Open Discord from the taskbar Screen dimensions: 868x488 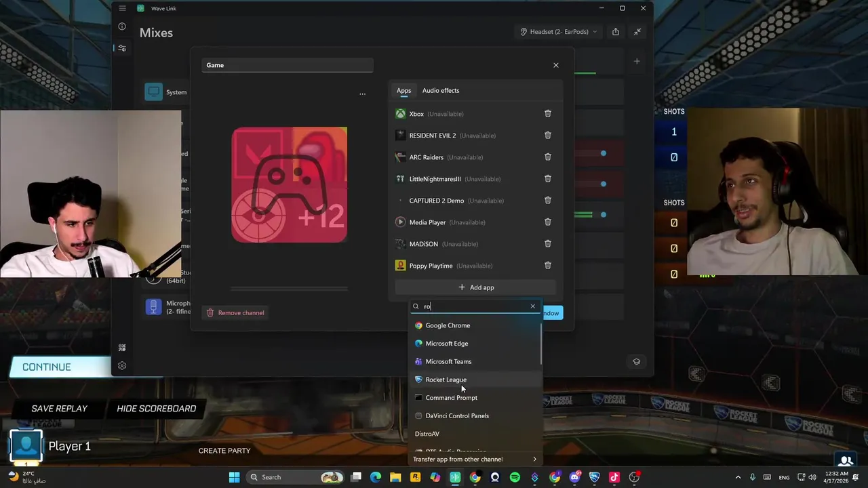tap(575, 477)
